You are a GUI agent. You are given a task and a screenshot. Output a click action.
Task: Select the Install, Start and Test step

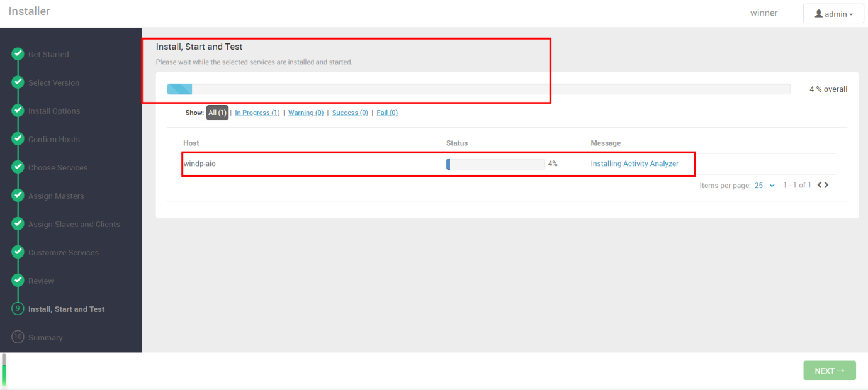click(x=67, y=309)
